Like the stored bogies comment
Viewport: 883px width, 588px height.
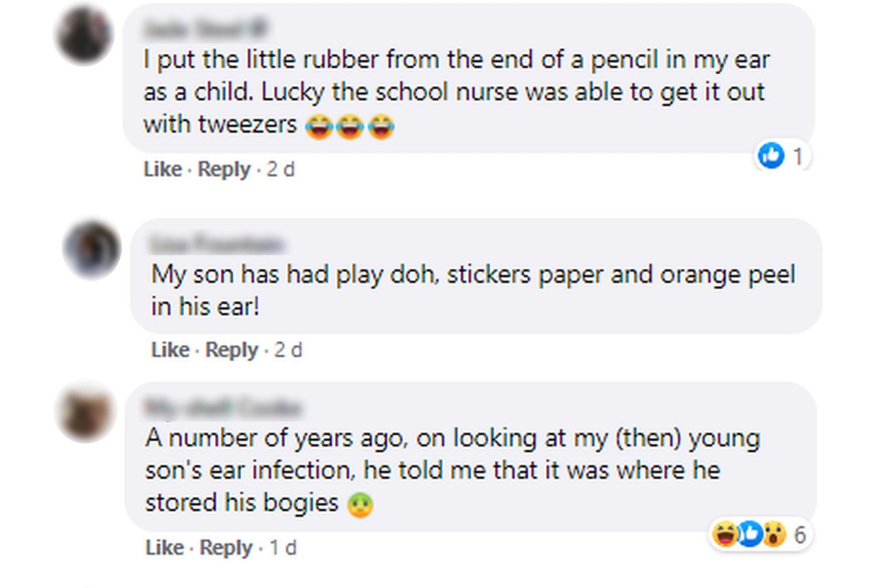point(165,548)
